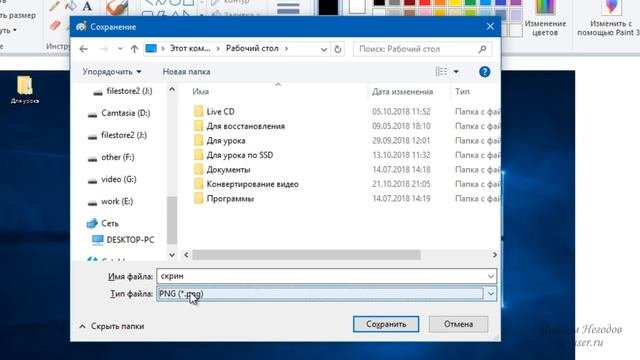Viewport: 640px width, 360px height.
Task: Open the file name history dropdown
Action: pyautogui.click(x=491, y=276)
